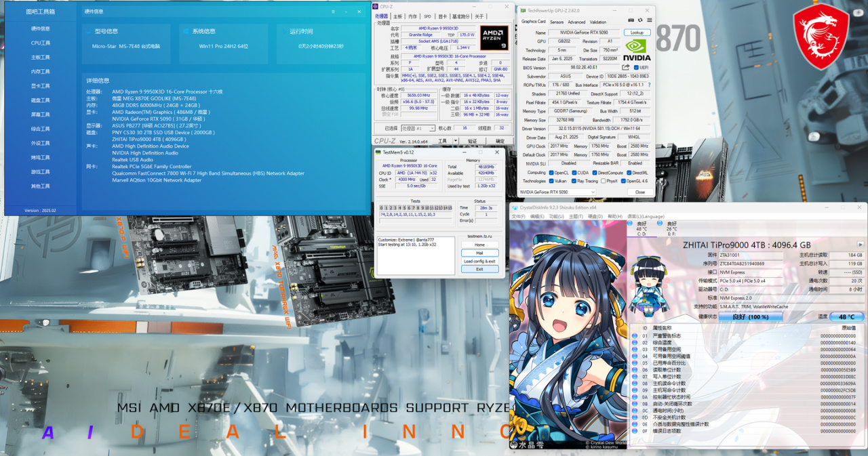Toggle the Vulkan checkbox
Viewport: 868px width, 456px height.
(x=551, y=181)
